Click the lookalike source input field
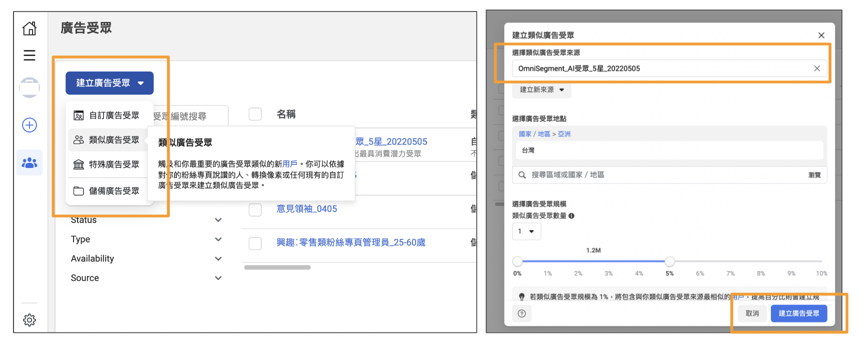The height and width of the screenshot is (344, 868). click(x=669, y=68)
